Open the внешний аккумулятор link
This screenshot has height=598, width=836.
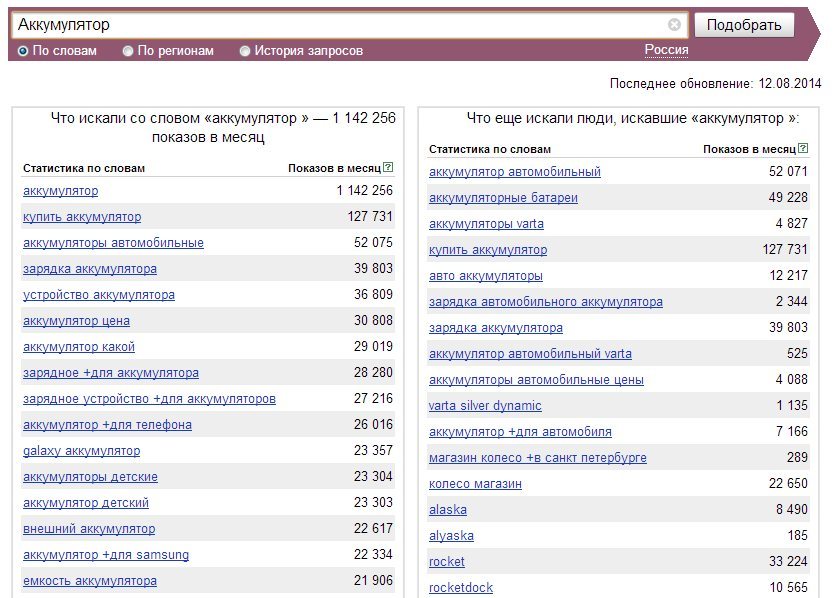click(x=89, y=529)
